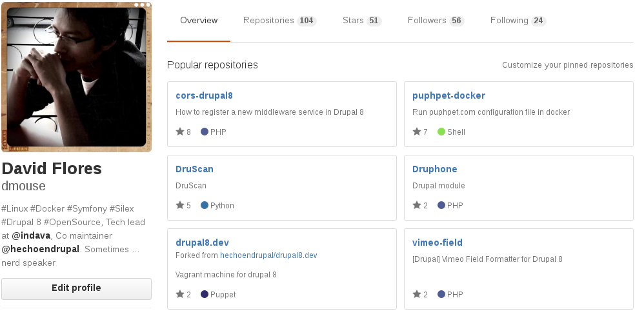Click David Flores profile photo
The image size is (644, 318).
pos(76,77)
